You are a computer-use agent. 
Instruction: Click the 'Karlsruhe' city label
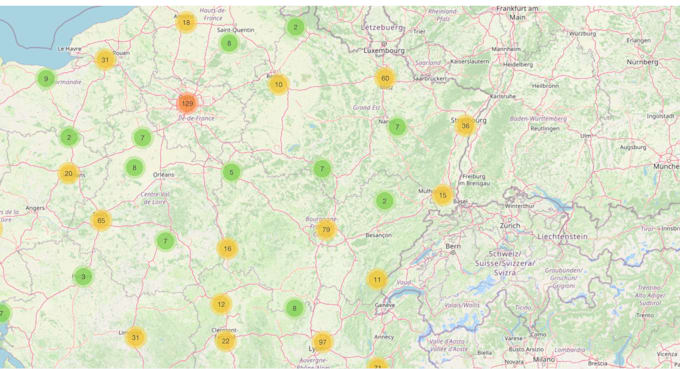coord(503,96)
